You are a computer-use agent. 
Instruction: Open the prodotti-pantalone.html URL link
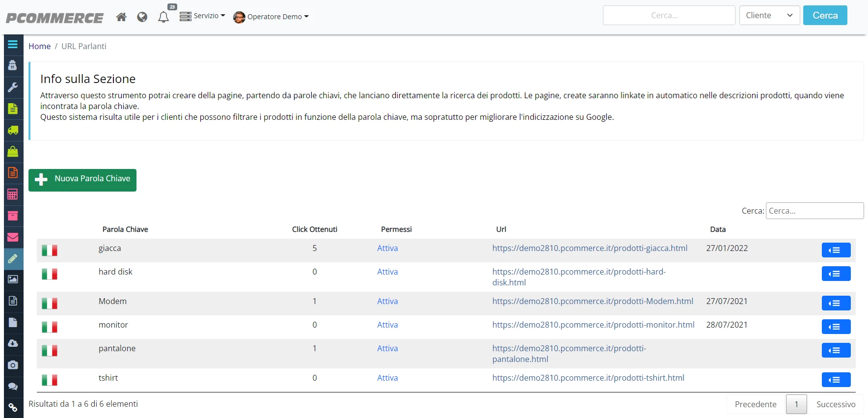(x=569, y=354)
